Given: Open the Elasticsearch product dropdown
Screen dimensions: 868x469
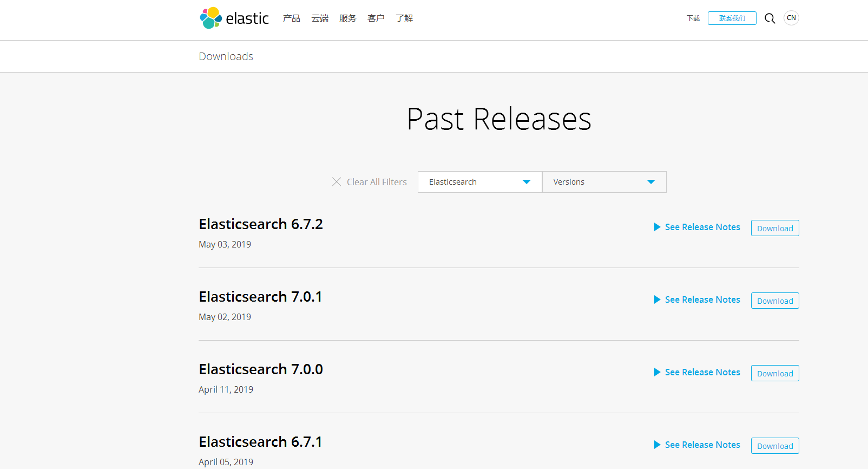Looking at the screenshot, I should (x=479, y=182).
